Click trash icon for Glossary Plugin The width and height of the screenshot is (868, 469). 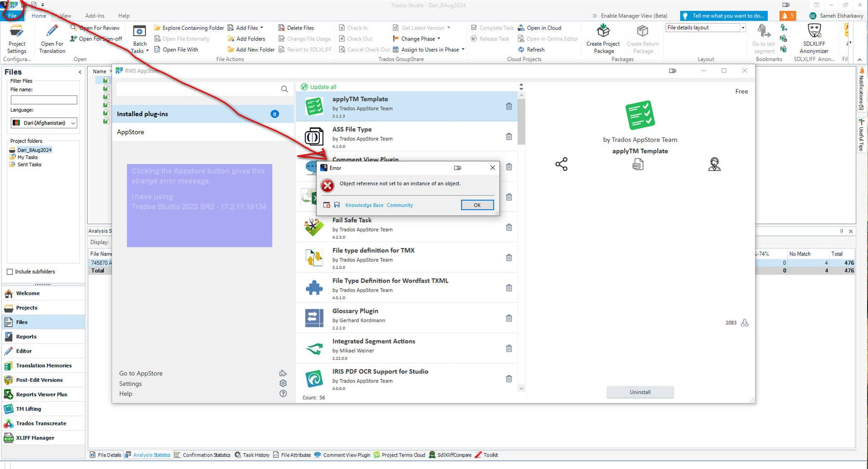click(x=509, y=318)
